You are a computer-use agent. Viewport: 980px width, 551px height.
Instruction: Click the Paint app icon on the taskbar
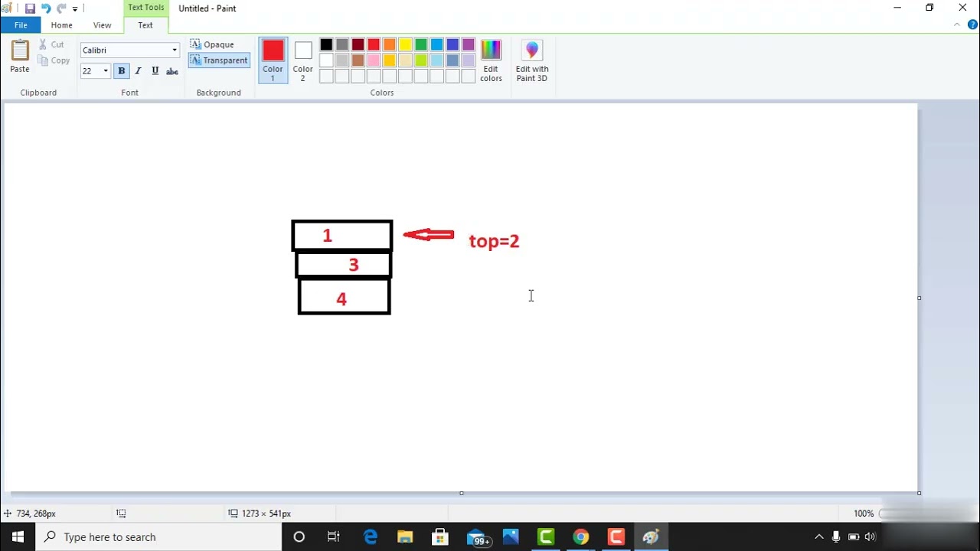point(652,537)
